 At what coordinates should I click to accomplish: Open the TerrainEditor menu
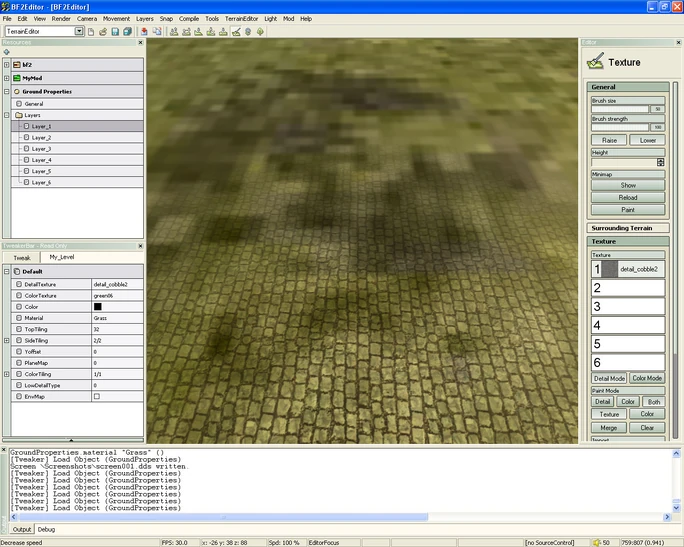click(x=241, y=18)
